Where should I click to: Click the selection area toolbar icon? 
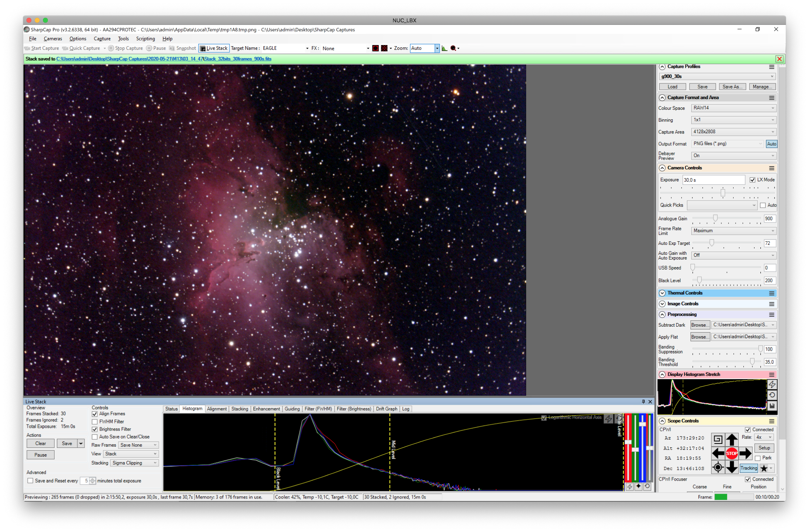[x=375, y=48]
